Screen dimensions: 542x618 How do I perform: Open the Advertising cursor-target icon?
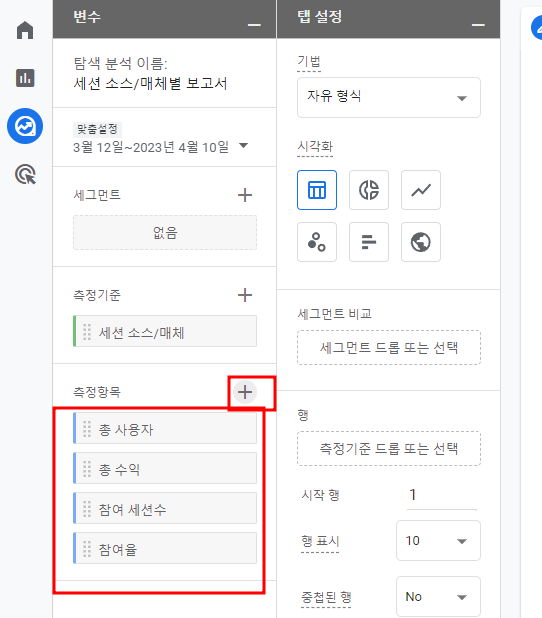click(x=25, y=175)
